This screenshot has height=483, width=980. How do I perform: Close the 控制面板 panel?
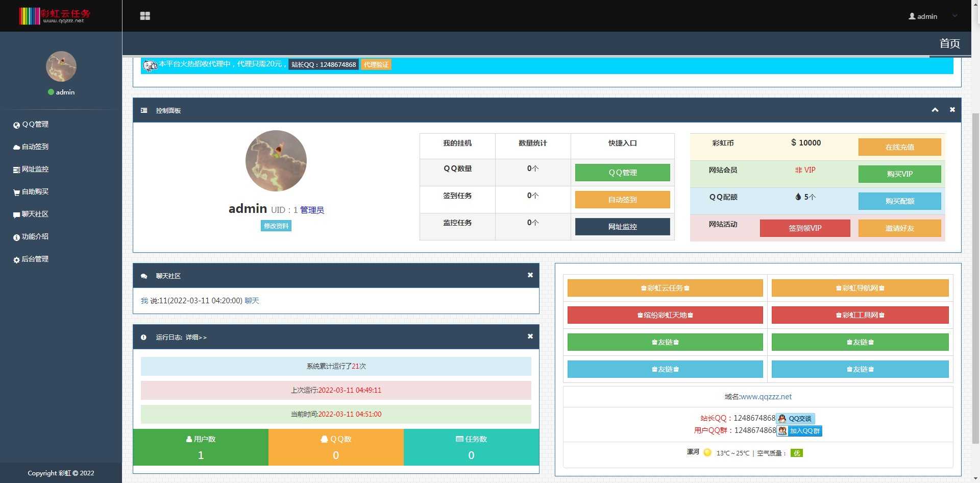click(x=952, y=110)
